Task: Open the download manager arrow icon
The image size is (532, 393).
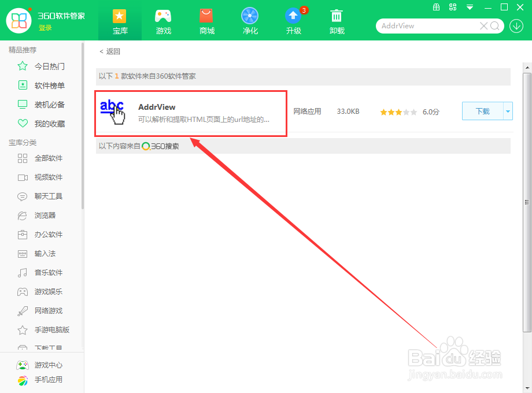Action: (516, 26)
